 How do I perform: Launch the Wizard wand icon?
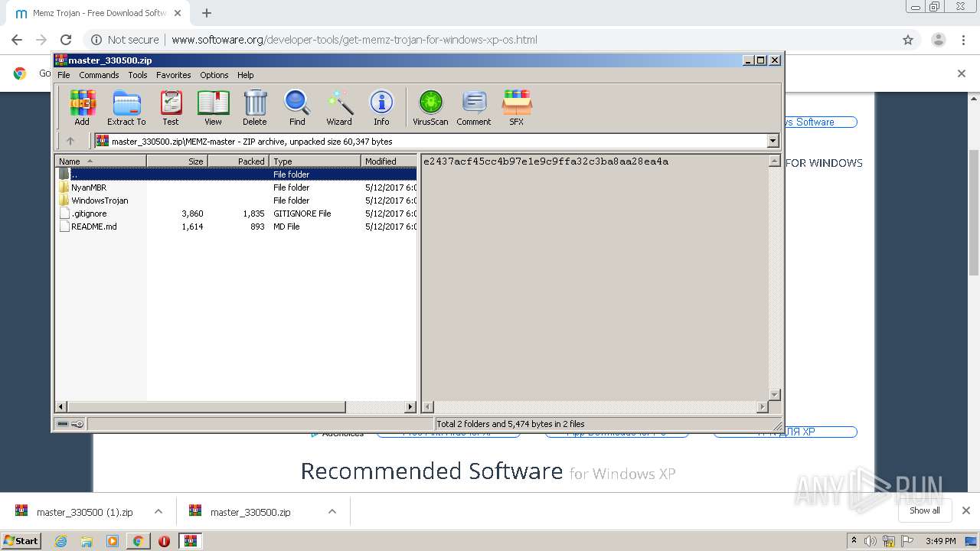click(339, 107)
